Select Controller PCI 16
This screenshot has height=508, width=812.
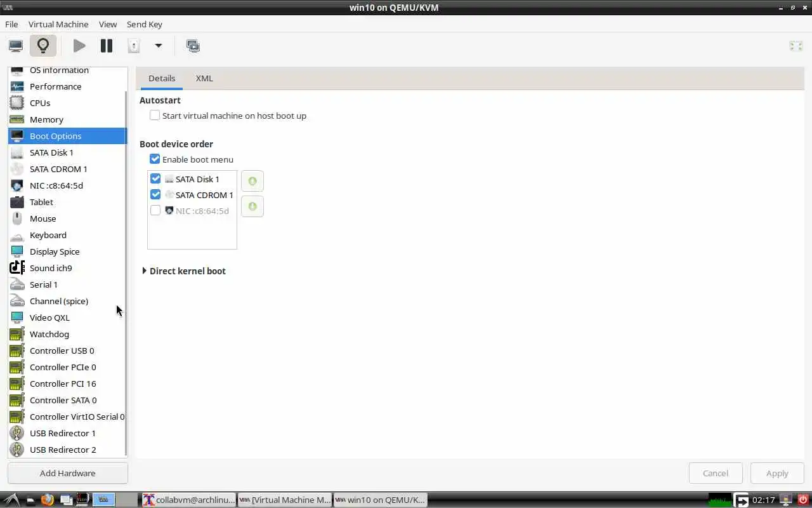(x=67, y=384)
